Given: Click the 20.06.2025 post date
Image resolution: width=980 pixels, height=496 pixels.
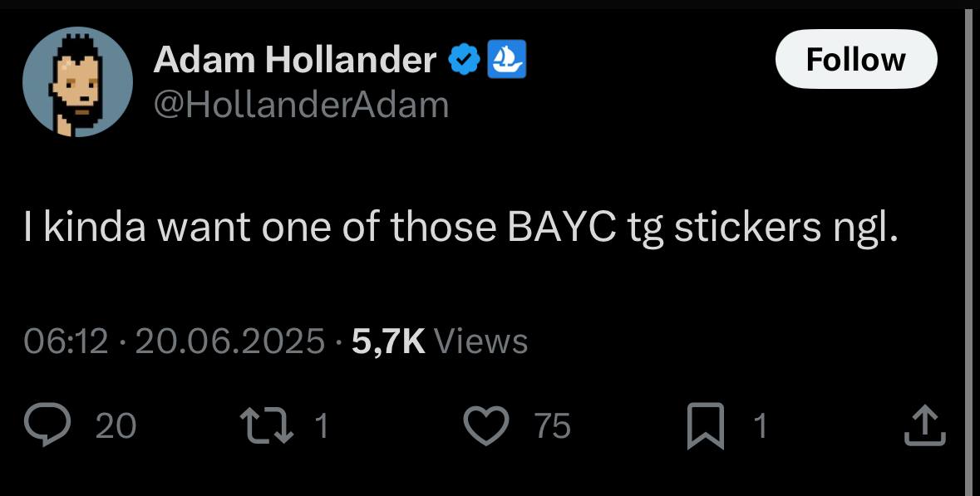Looking at the screenshot, I should click(x=229, y=341).
